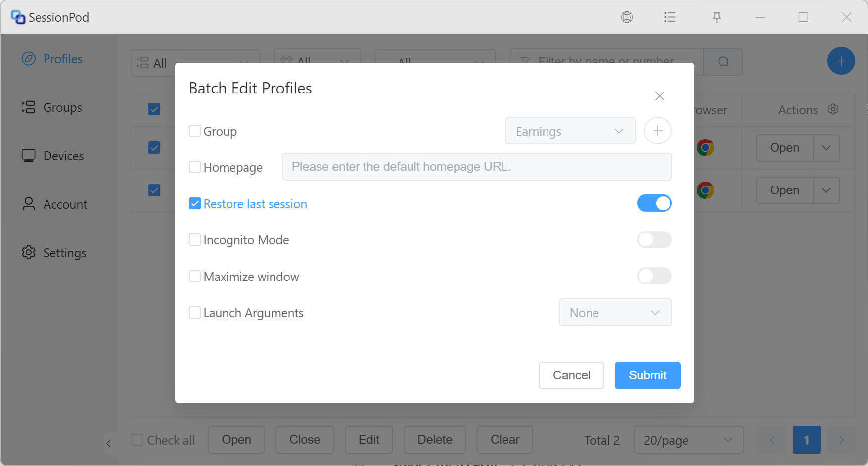Check the Incognito Mode checkbox
The width and height of the screenshot is (868, 466).
tap(195, 239)
